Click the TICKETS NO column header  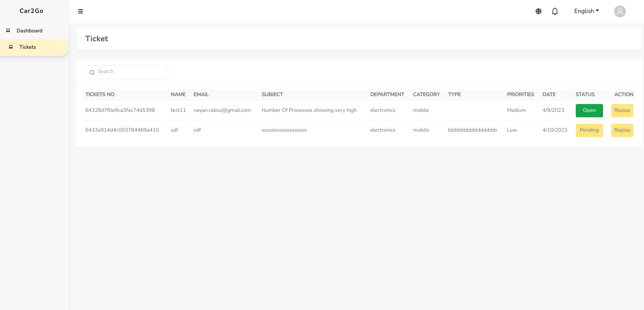pos(100,94)
